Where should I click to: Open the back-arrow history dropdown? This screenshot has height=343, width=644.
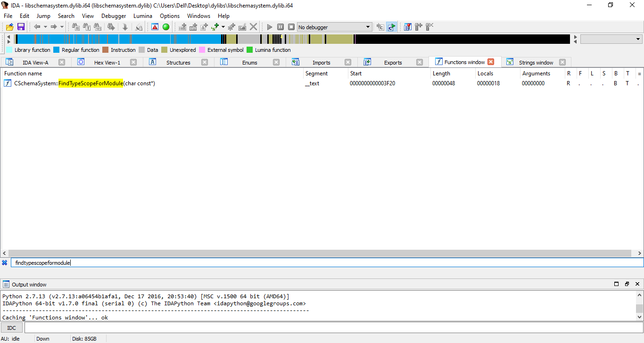45,27
